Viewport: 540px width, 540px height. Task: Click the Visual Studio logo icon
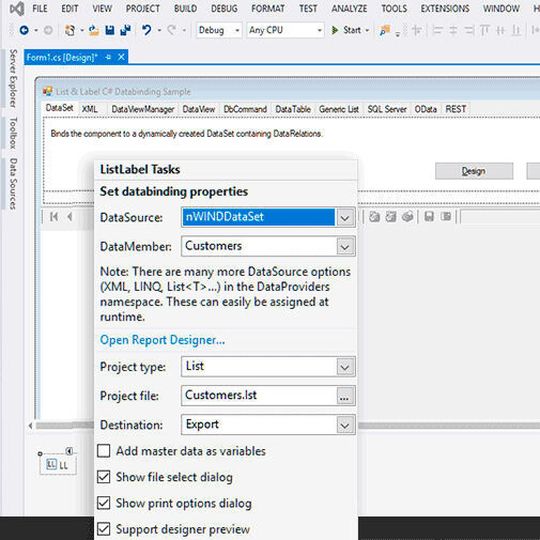click(x=17, y=8)
